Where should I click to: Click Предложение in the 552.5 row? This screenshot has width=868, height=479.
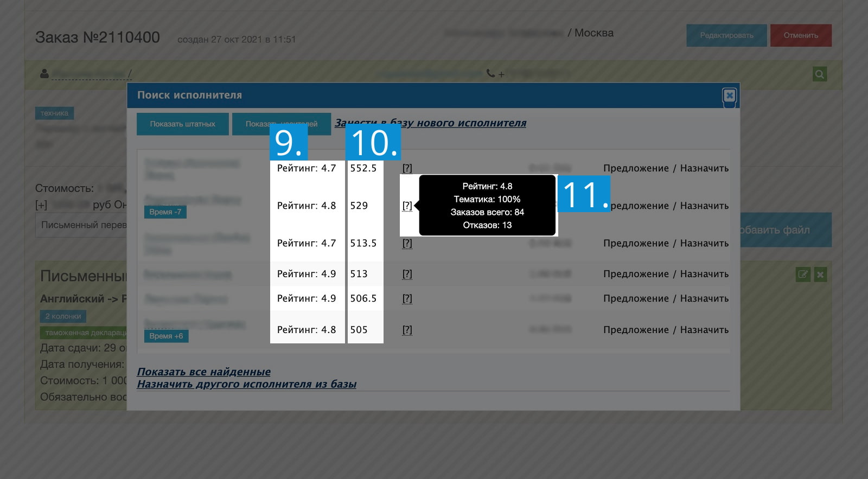pyautogui.click(x=636, y=168)
